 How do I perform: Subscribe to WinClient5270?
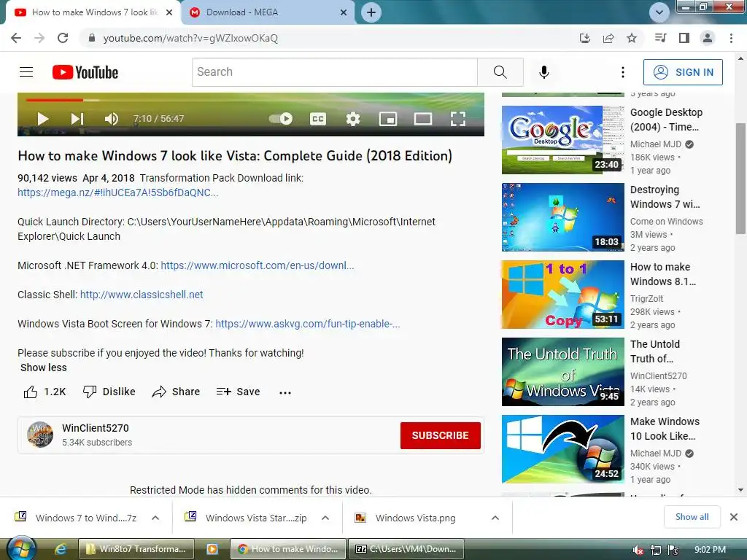(440, 435)
